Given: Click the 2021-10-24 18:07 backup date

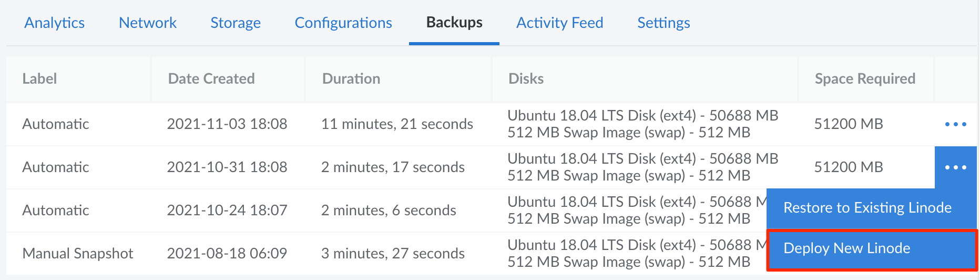Looking at the screenshot, I should pyautogui.click(x=227, y=211).
